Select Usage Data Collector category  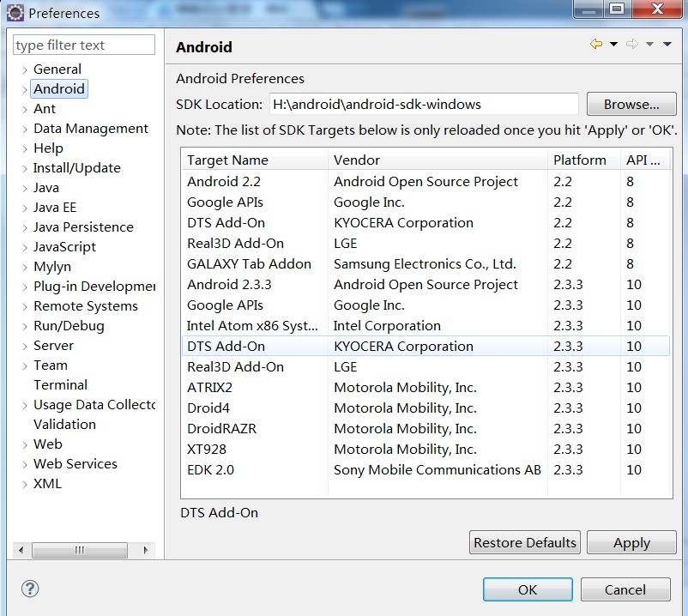pos(94,405)
